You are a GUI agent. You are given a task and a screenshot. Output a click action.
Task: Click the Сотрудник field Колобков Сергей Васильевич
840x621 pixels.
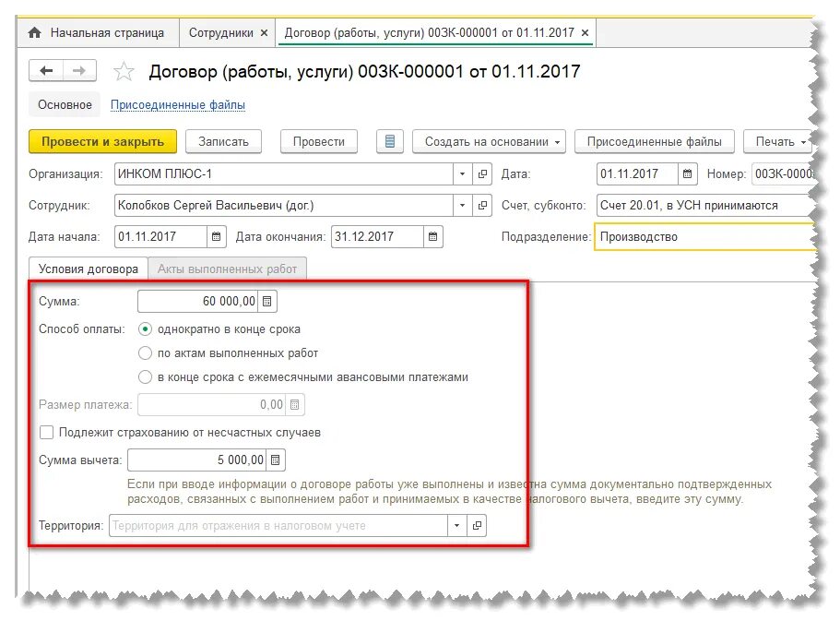coord(284,206)
